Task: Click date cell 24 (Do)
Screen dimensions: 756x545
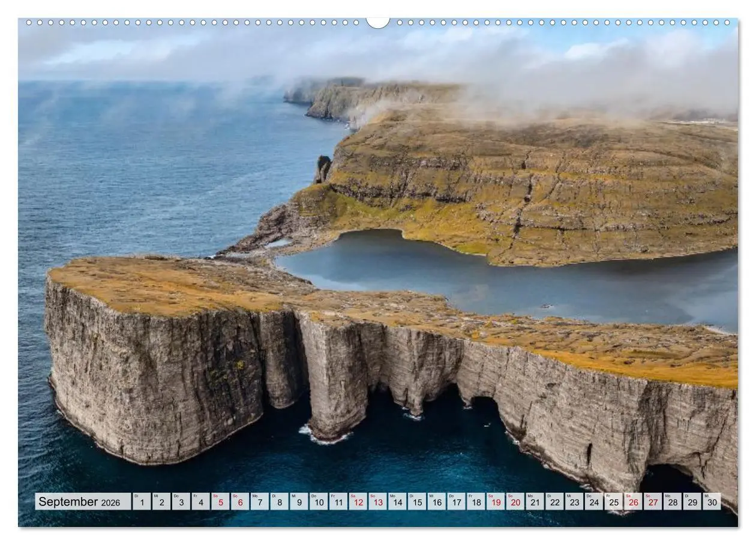Action: tap(593, 502)
